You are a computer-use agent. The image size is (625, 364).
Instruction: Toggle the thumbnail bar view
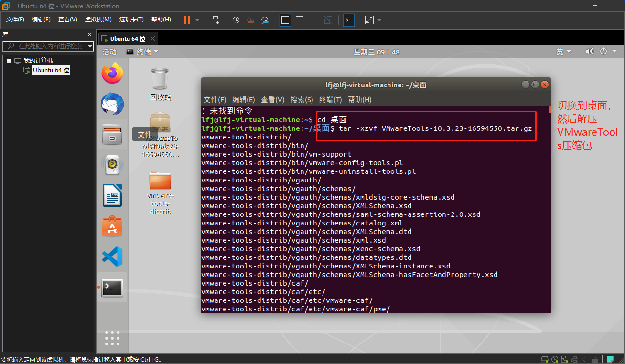tap(300, 20)
